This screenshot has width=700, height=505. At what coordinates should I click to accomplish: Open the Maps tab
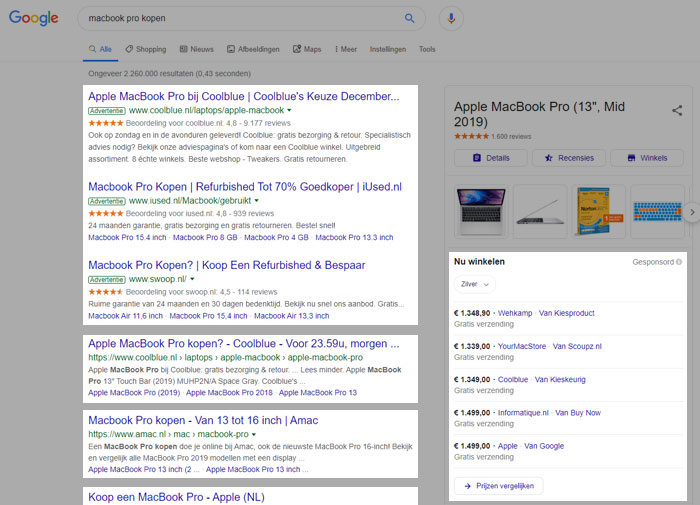click(x=307, y=49)
